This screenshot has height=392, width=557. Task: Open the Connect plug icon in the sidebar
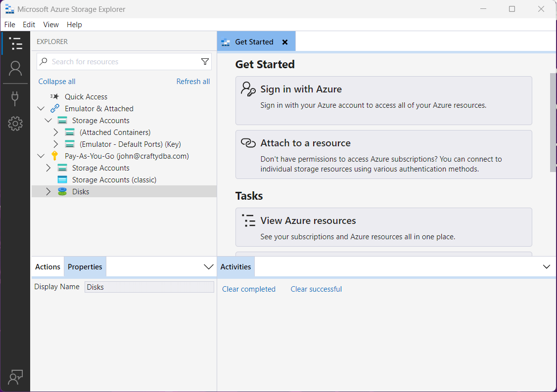tap(15, 98)
